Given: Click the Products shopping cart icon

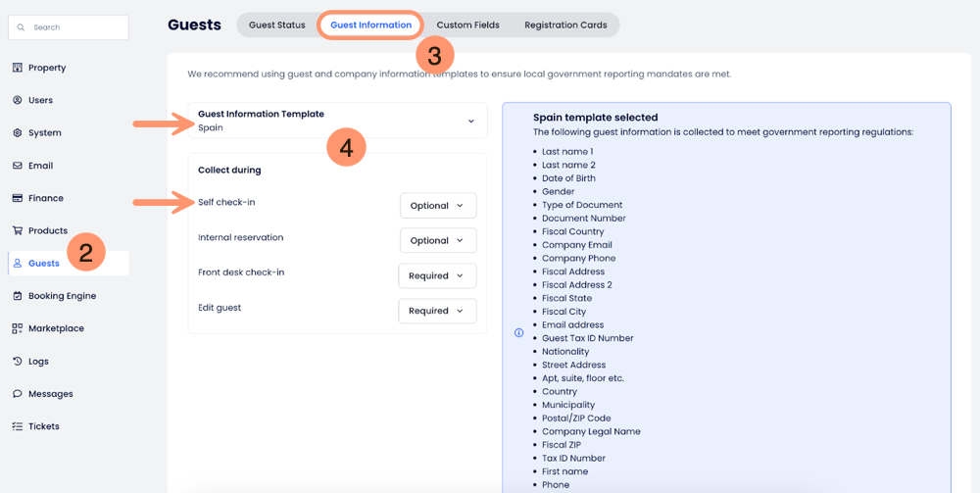Looking at the screenshot, I should tap(18, 230).
